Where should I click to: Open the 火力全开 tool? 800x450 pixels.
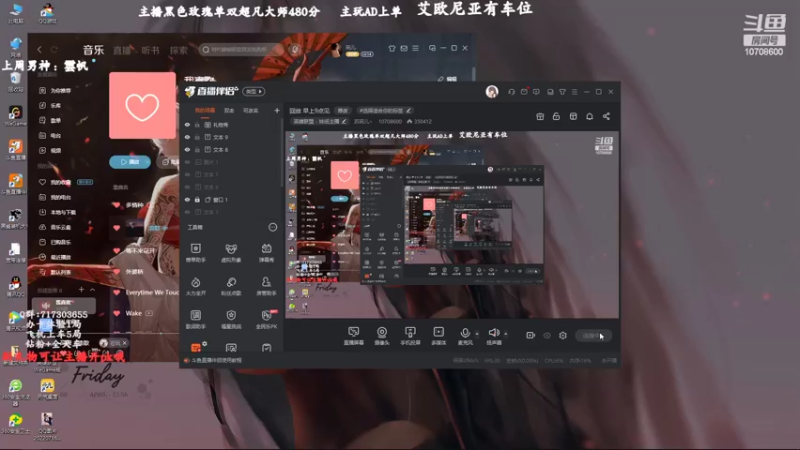(195, 286)
